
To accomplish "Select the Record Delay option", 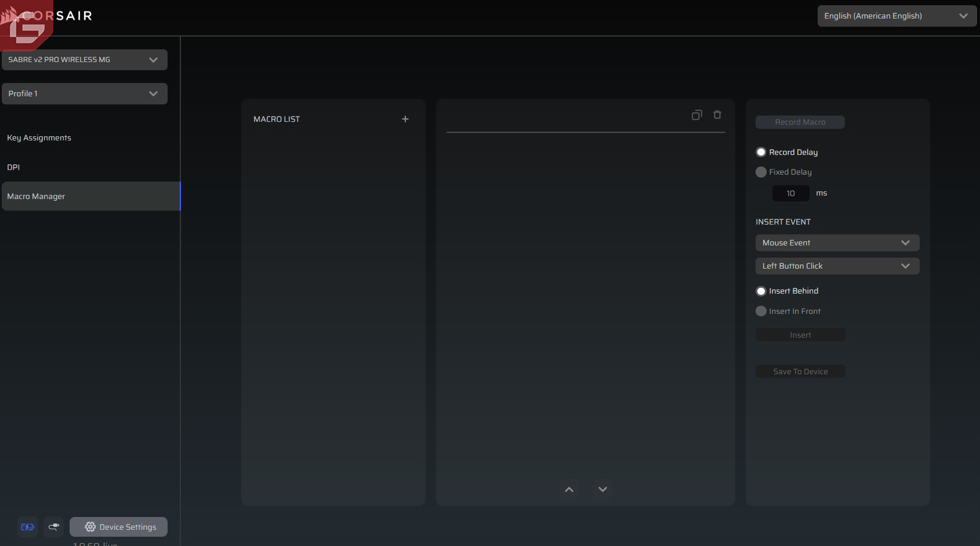I will click(x=761, y=152).
